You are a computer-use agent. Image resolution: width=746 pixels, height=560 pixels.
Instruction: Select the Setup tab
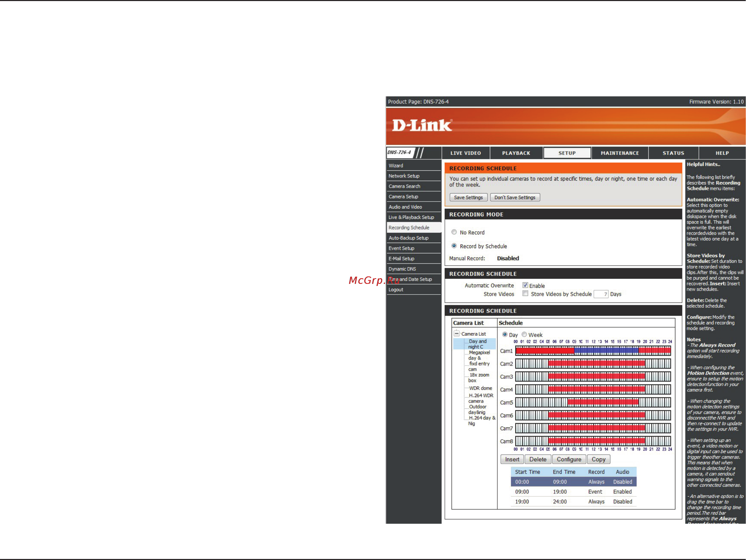coord(567,153)
